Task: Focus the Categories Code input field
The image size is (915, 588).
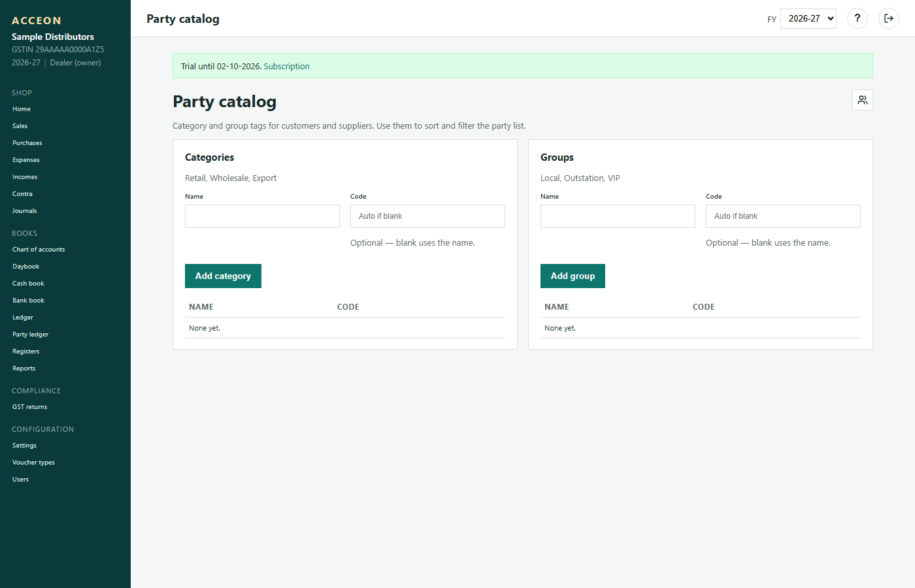Action: 427,216
